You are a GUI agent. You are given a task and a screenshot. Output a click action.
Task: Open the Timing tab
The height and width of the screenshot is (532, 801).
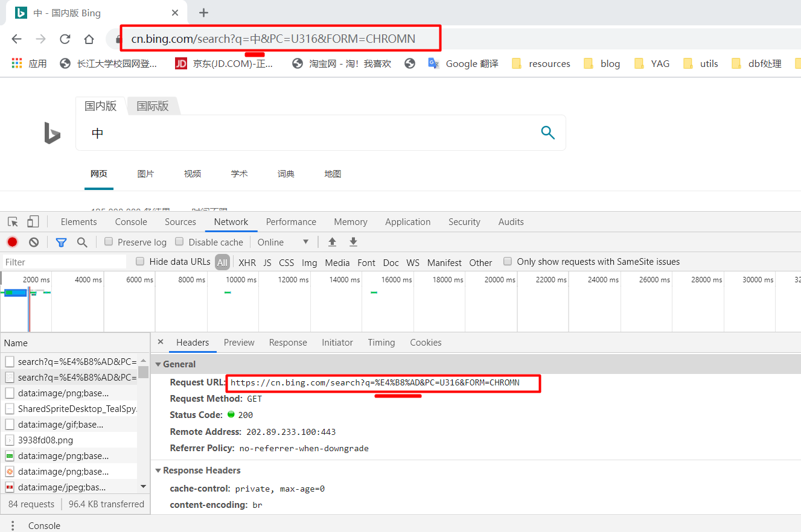click(381, 343)
